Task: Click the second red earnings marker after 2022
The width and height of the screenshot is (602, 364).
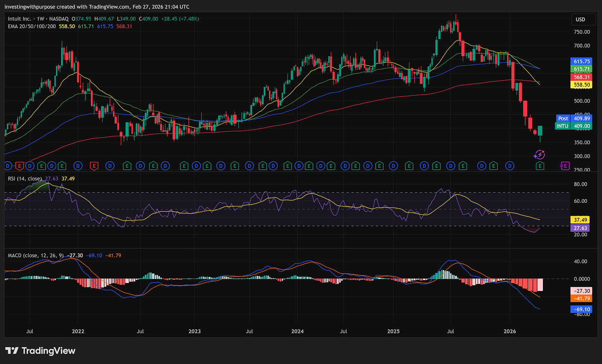Action: point(94,166)
